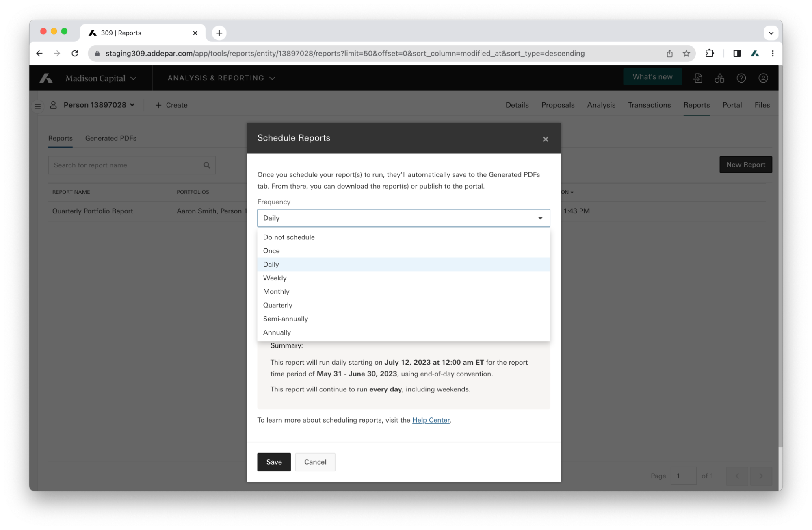Open the import/export icon in header
This screenshot has width=812, height=530.
tap(697, 78)
